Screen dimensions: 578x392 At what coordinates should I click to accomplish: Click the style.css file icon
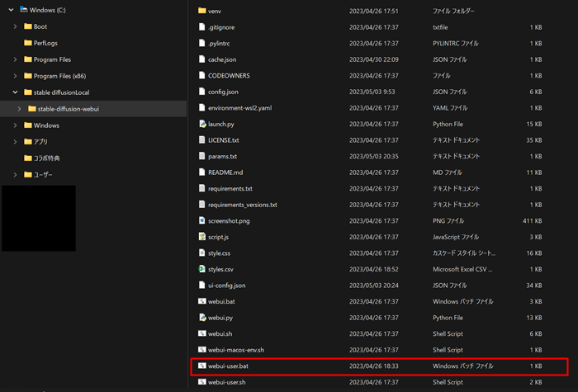tap(201, 253)
